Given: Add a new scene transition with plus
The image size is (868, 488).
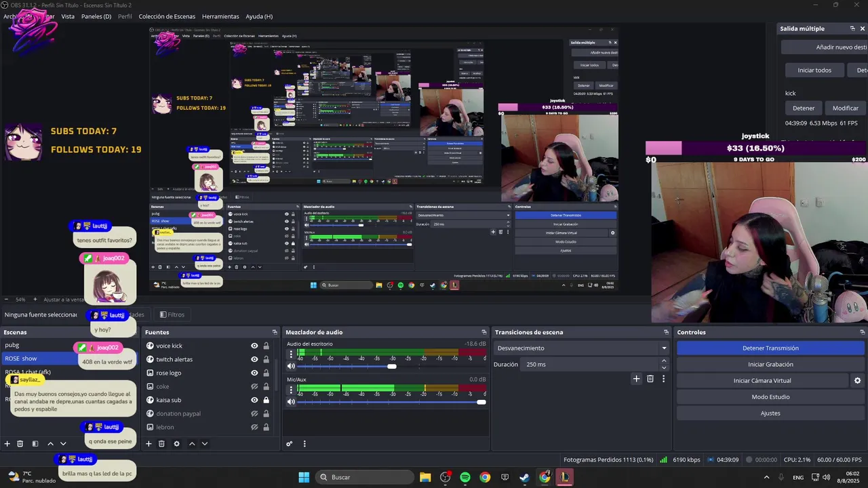Looking at the screenshot, I should [636, 379].
